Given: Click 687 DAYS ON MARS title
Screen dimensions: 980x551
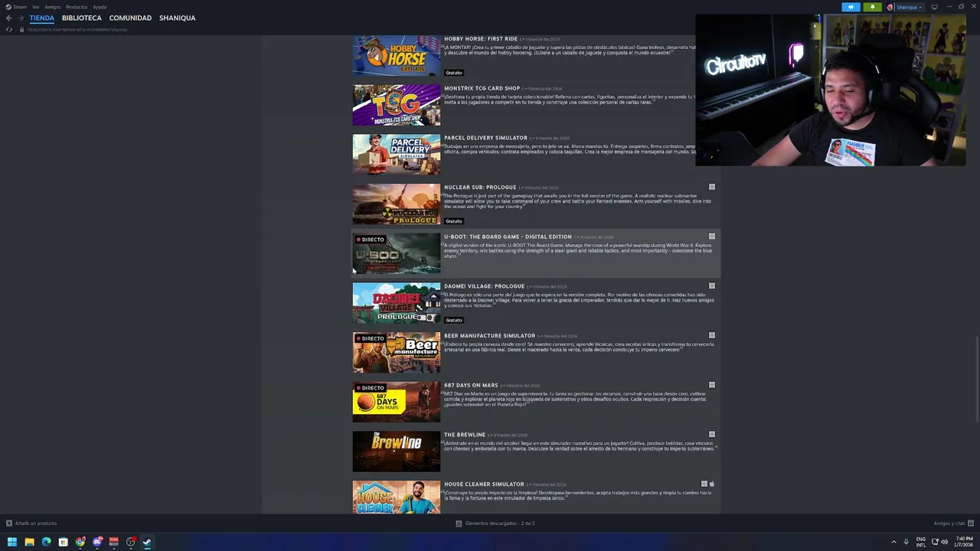Looking at the screenshot, I should (471, 385).
